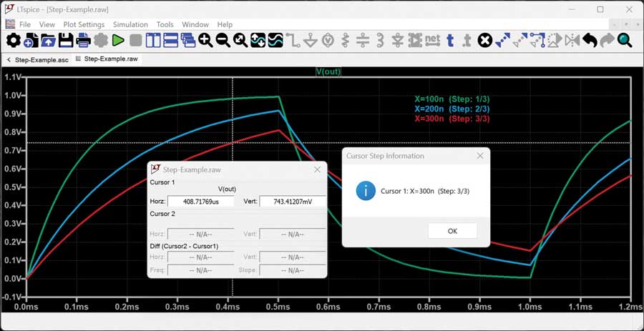This screenshot has height=331, width=644.
Task: Click the Zoom to Fit icon
Action: 240,41
